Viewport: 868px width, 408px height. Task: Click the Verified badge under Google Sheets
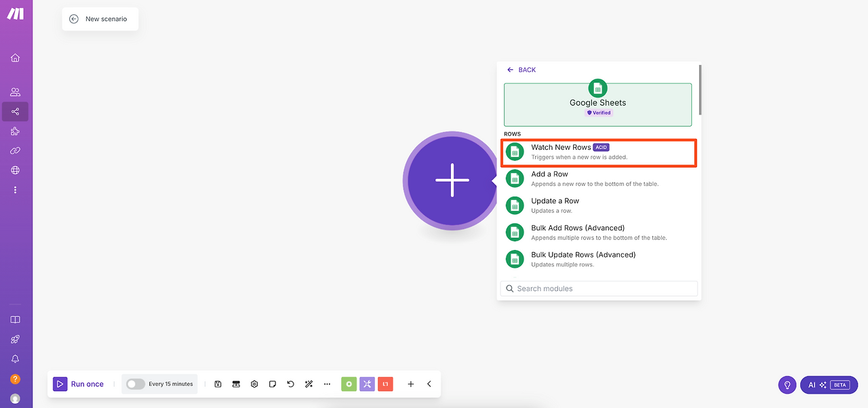(598, 113)
